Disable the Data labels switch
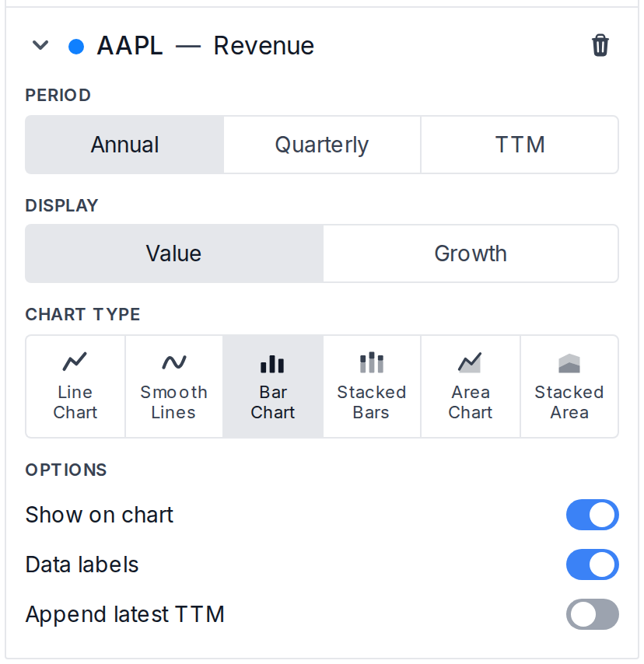This screenshot has width=644, height=664. (x=593, y=564)
